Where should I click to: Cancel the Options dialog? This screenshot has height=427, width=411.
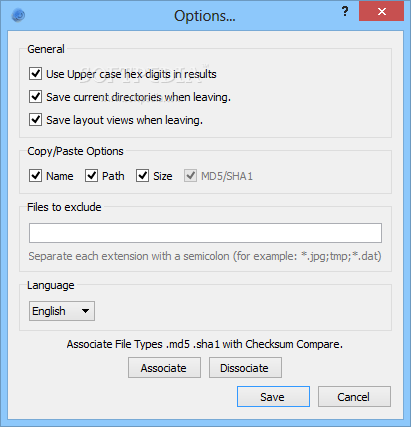(354, 397)
